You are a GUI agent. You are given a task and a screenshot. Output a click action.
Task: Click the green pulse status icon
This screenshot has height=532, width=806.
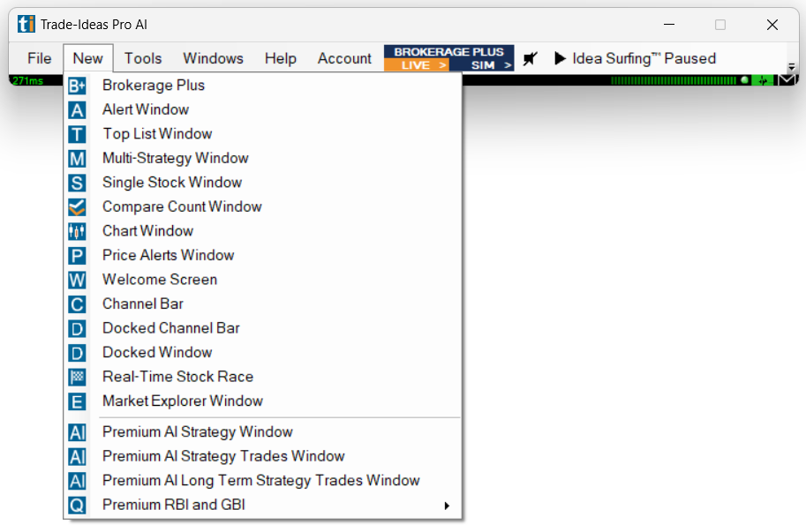point(763,80)
